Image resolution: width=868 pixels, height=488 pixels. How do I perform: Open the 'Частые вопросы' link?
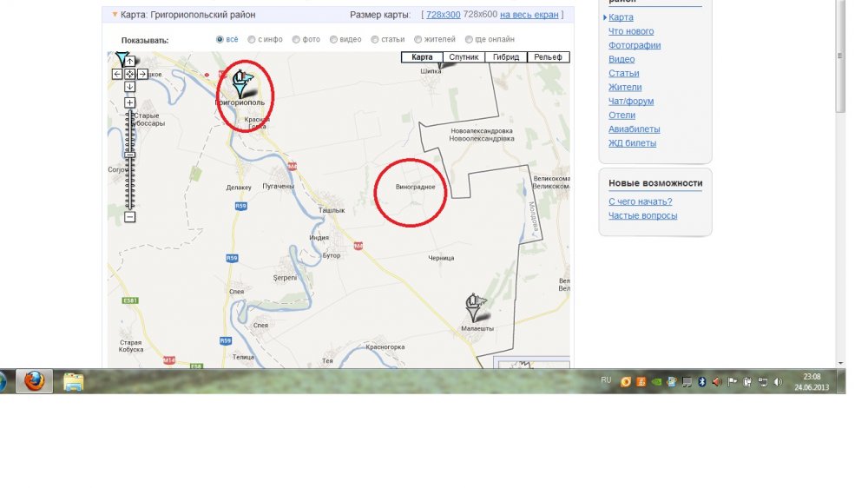642,215
